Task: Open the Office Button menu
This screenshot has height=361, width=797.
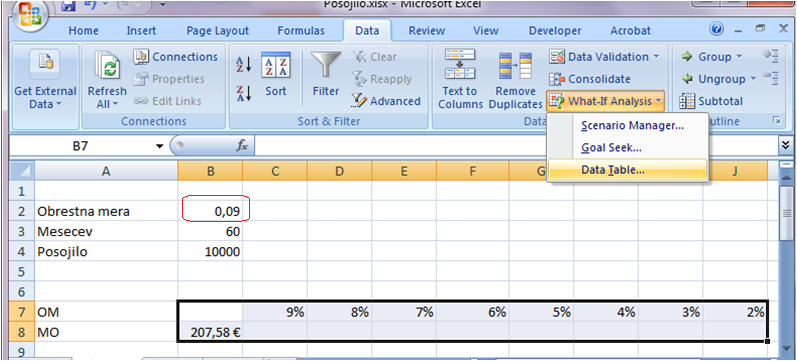Action: (31, 14)
